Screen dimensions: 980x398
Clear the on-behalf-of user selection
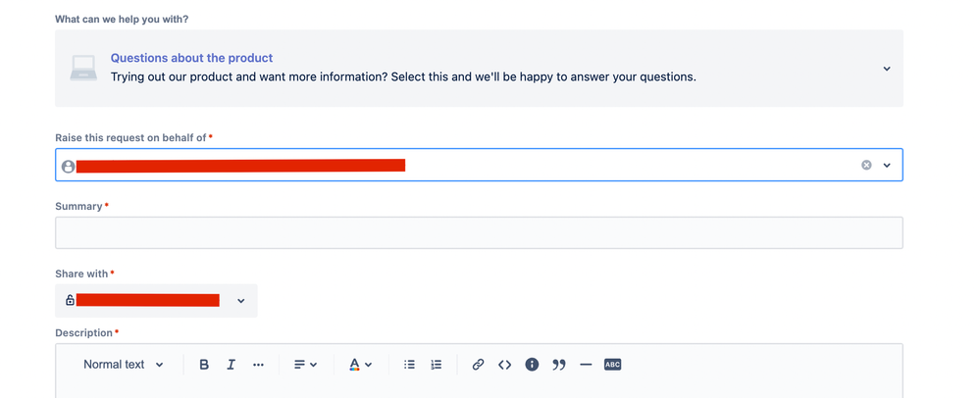[866, 165]
